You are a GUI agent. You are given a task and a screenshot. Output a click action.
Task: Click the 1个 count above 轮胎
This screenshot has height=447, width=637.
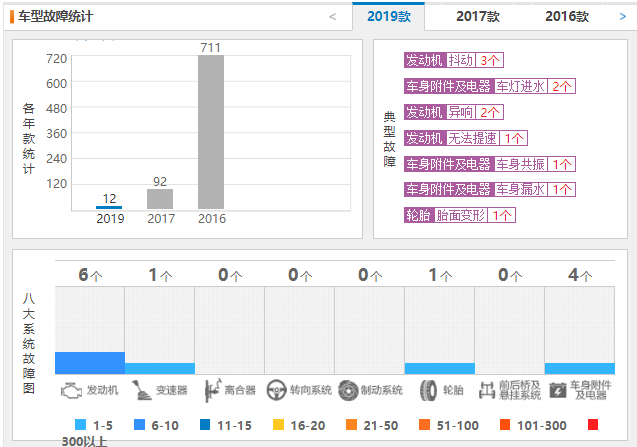[x=440, y=275]
